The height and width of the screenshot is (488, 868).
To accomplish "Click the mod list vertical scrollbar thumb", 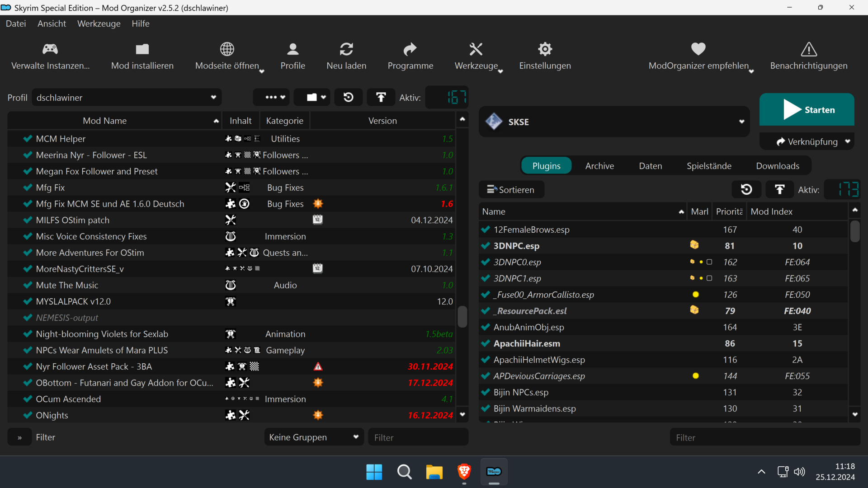I will pyautogui.click(x=462, y=316).
